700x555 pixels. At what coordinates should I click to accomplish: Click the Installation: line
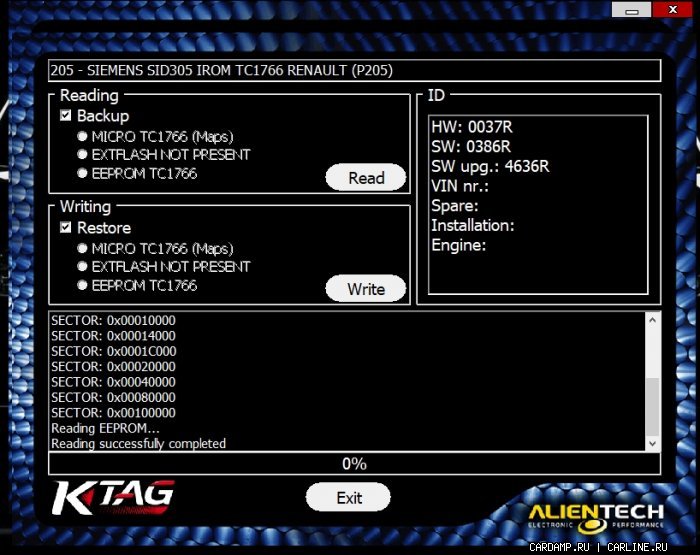pos(473,225)
